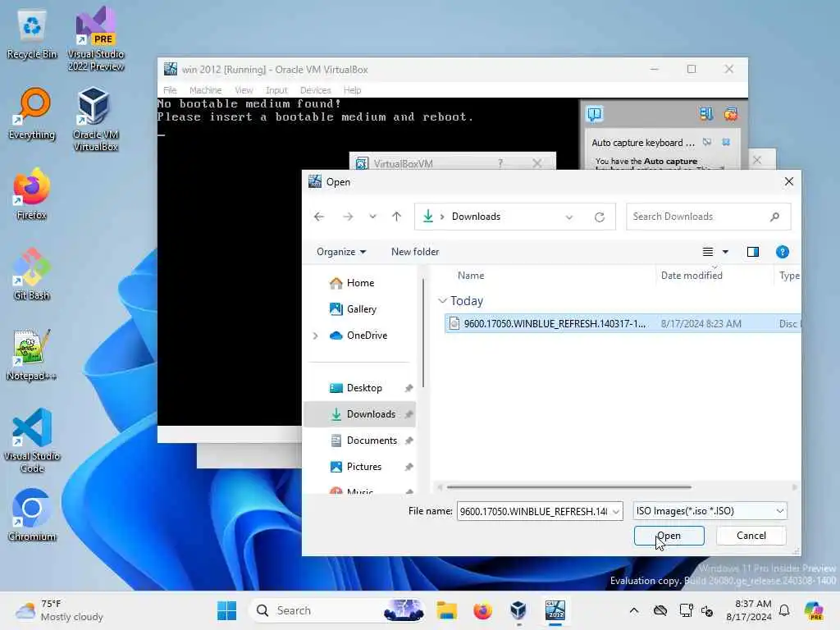This screenshot has width=840, height=630.
Task: Go up one folder level
Action: [396, 217]
